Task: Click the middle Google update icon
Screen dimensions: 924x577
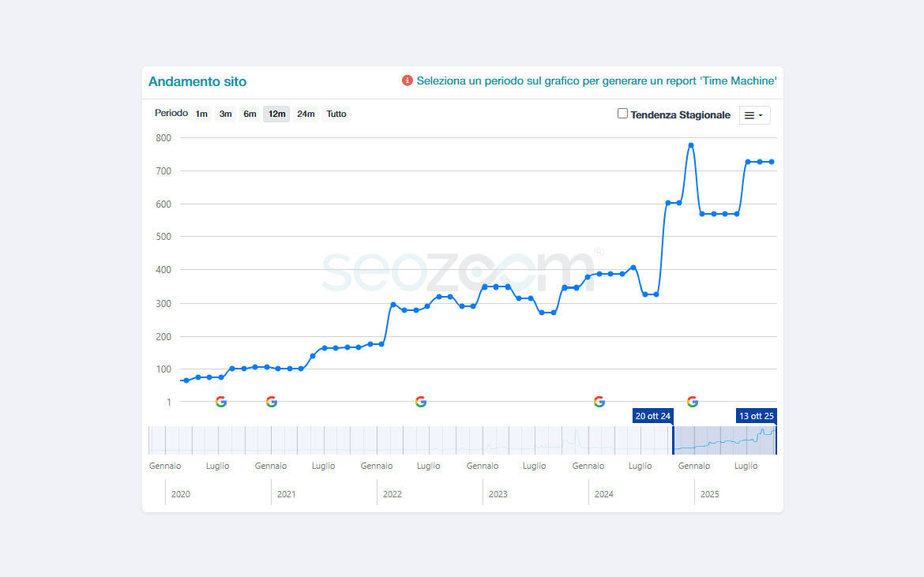Action: pos(421,402)
